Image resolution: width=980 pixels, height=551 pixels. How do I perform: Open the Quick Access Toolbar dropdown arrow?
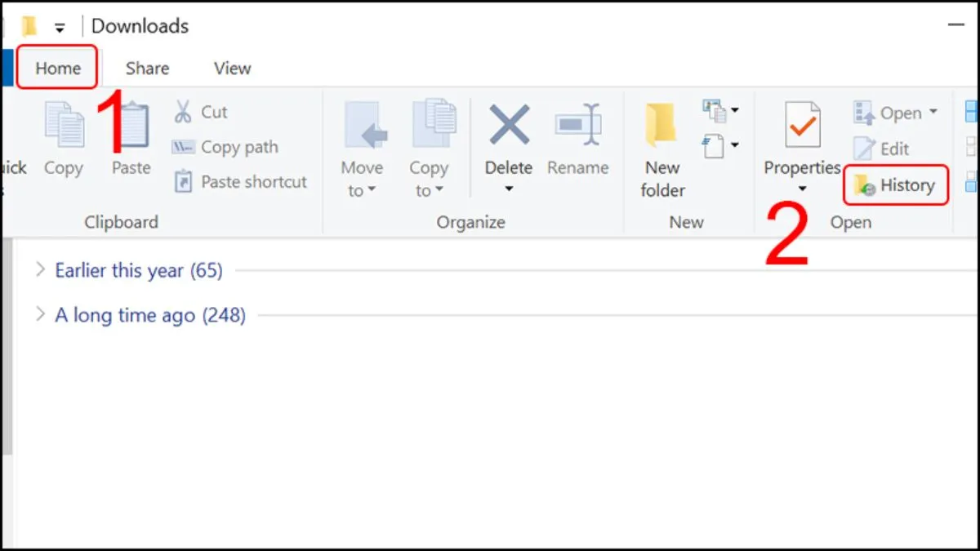click(59, 25)
